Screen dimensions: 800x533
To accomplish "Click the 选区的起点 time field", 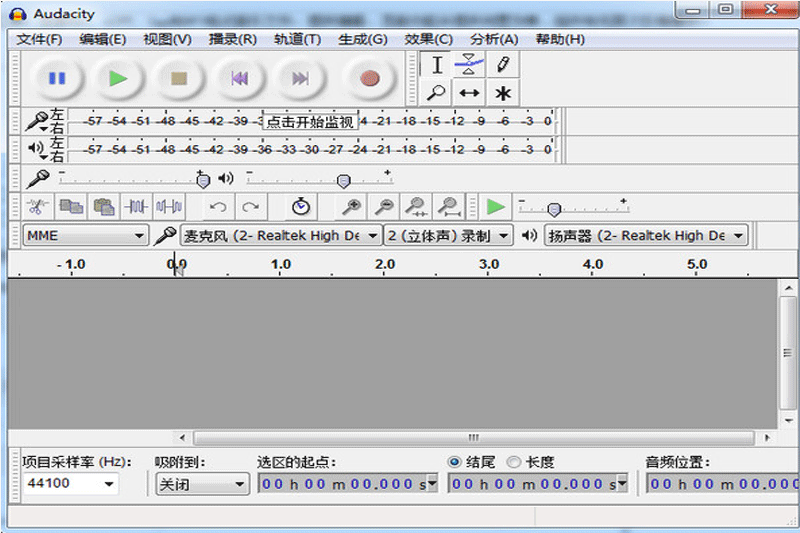I will (345, 484).
